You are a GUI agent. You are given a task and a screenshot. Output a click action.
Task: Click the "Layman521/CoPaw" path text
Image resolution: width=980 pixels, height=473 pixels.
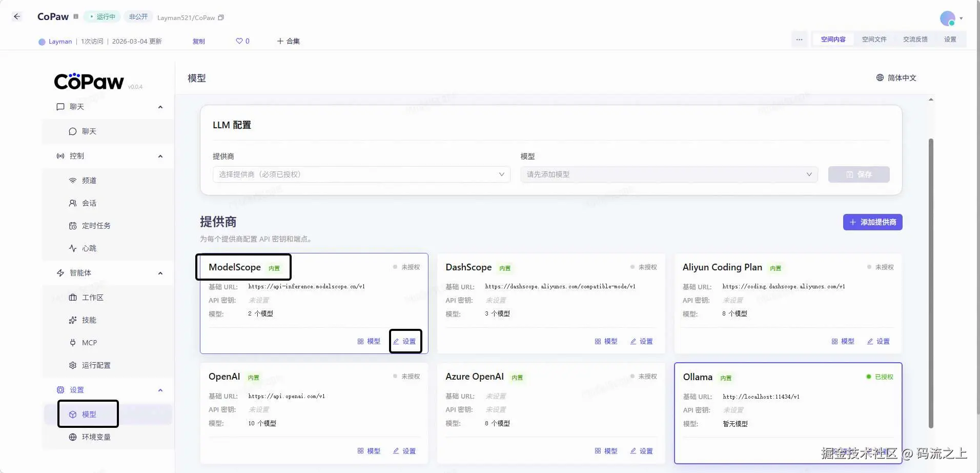(186, 18)
